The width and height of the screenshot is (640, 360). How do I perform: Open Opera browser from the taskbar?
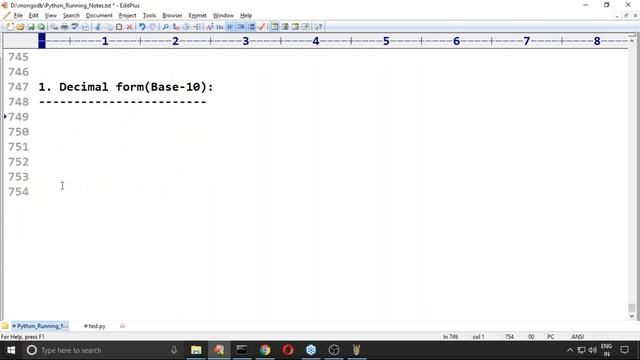(x=288, y=350)
